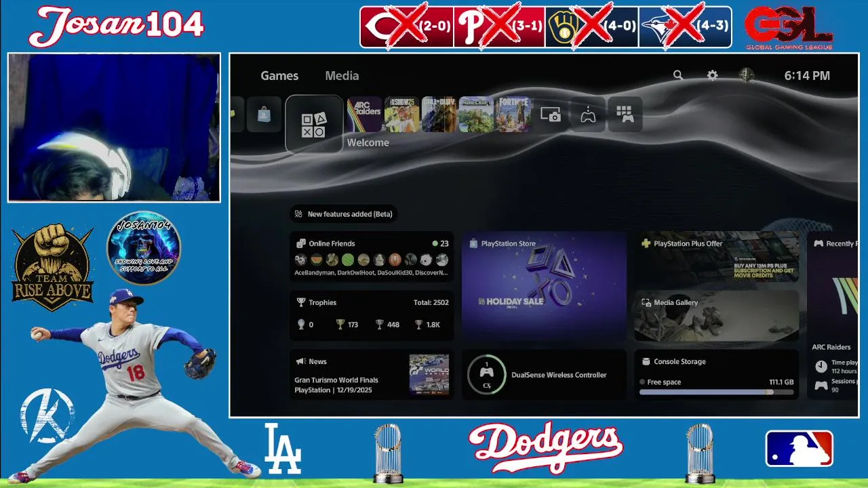Select the bronze trophy count showing 1.8K
This screenshot has width=868, height=488.
[427, 325]
